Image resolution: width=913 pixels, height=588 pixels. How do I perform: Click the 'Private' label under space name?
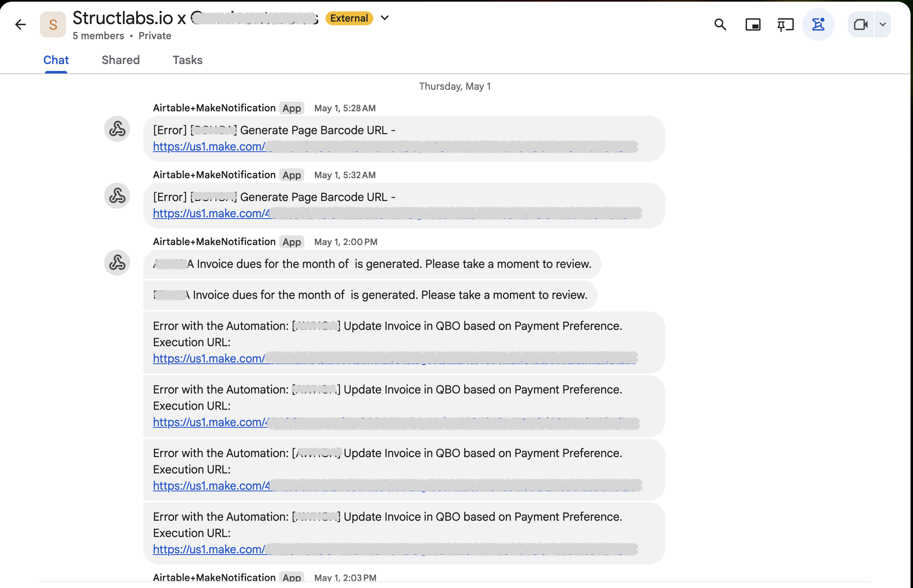(155, 36)
